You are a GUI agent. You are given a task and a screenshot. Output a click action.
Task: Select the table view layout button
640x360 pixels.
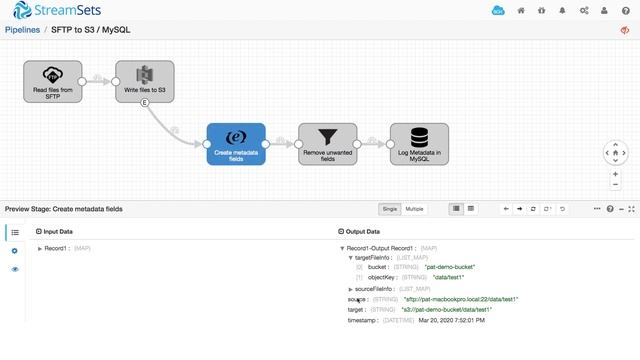[x=471, y=209]
